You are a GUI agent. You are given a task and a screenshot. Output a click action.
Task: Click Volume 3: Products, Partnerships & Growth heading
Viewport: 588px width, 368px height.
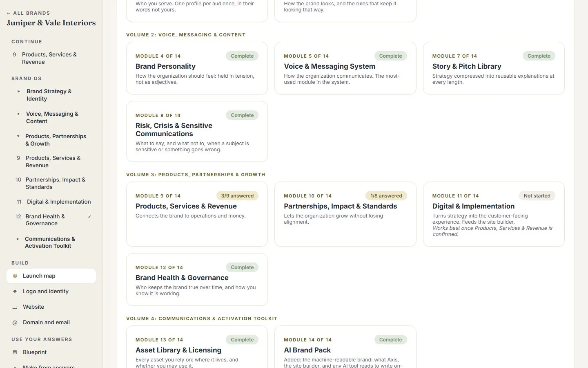[196, 175]
